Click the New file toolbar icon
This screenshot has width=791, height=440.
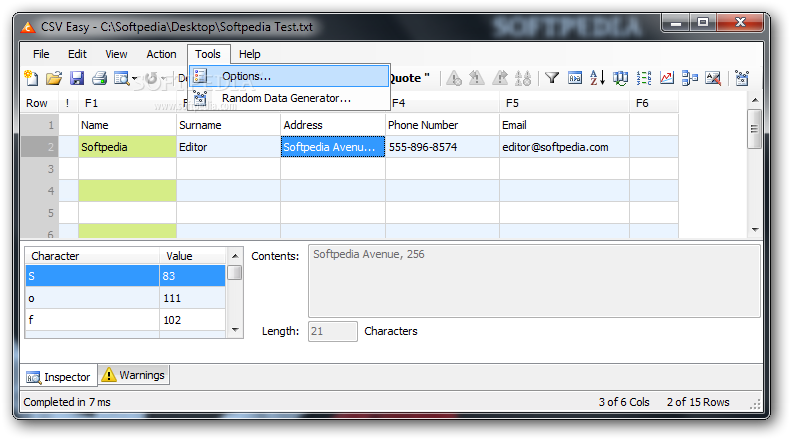[31, 78]
